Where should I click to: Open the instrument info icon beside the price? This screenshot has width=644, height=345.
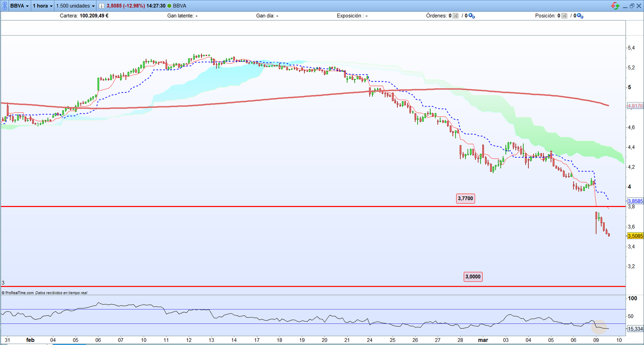(102, 6)
